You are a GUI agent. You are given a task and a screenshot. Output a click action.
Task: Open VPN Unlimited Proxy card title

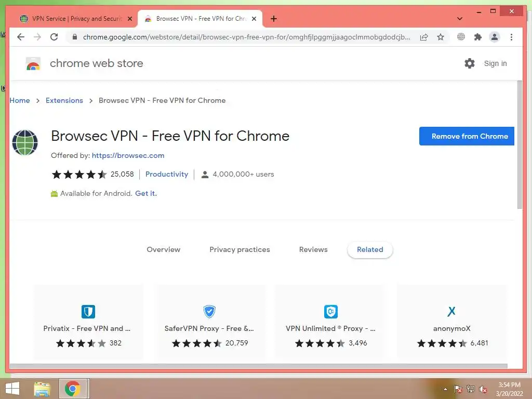pos(330,328)
